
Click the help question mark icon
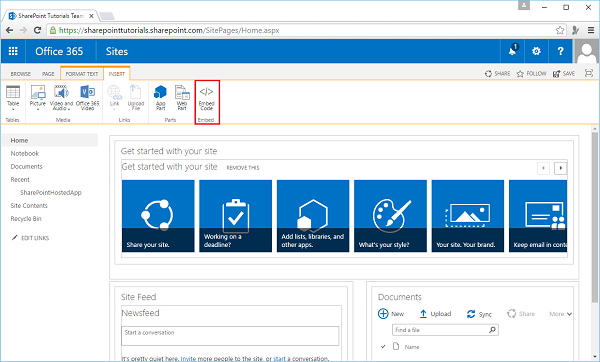click(x=561, y=51)
